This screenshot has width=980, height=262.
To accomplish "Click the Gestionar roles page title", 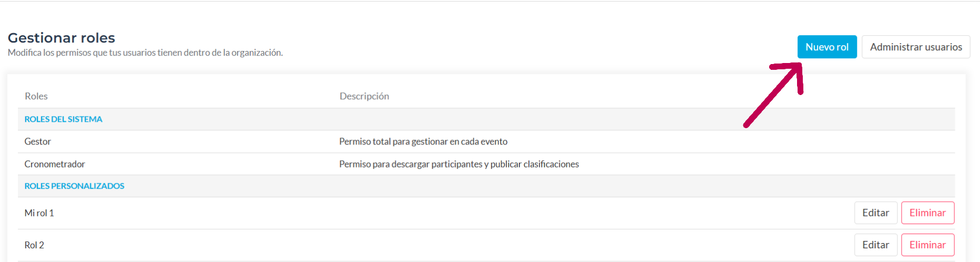I will tap(62, 38).
